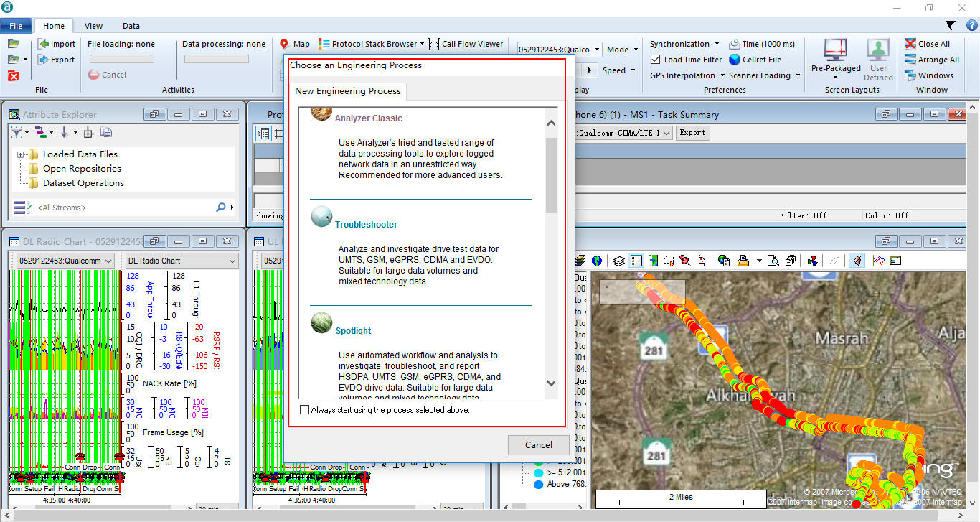Click Cancel in Engineering Process dialog

tap(538, 445)
